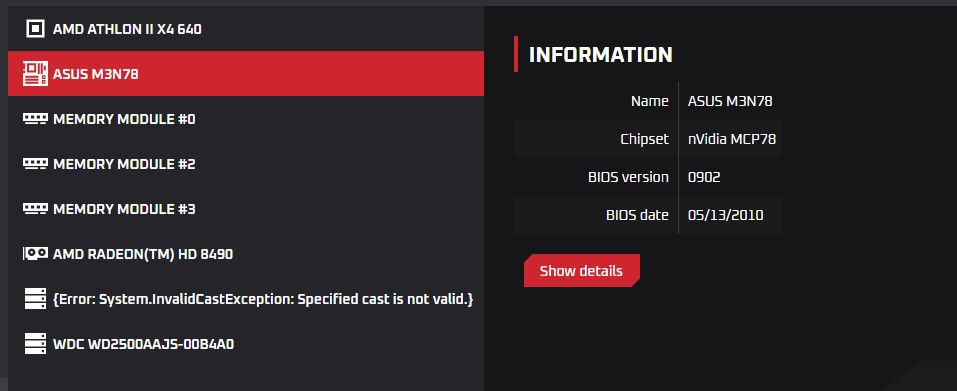Select WDC WD2500AAJS-00B4A0 drive entry
Image resolution: width=957 pixels, height=391 pixels.
pyautogui.click(x=246, y=344)
